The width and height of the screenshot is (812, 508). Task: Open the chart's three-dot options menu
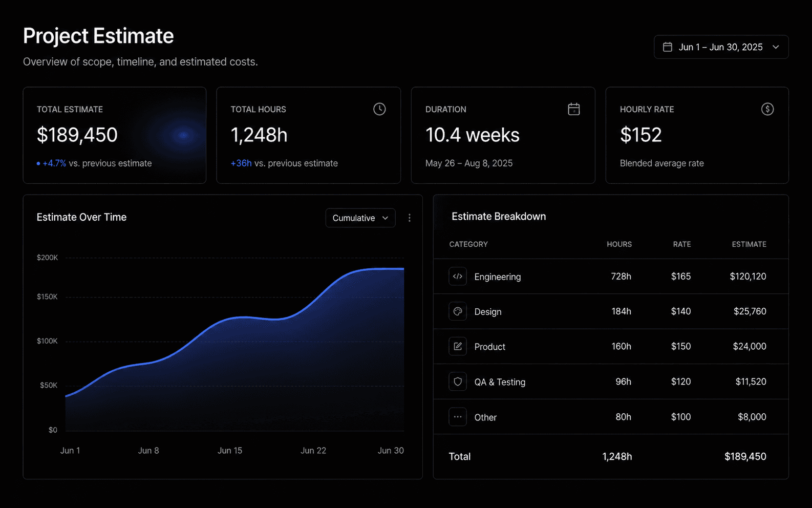point(410,218)
